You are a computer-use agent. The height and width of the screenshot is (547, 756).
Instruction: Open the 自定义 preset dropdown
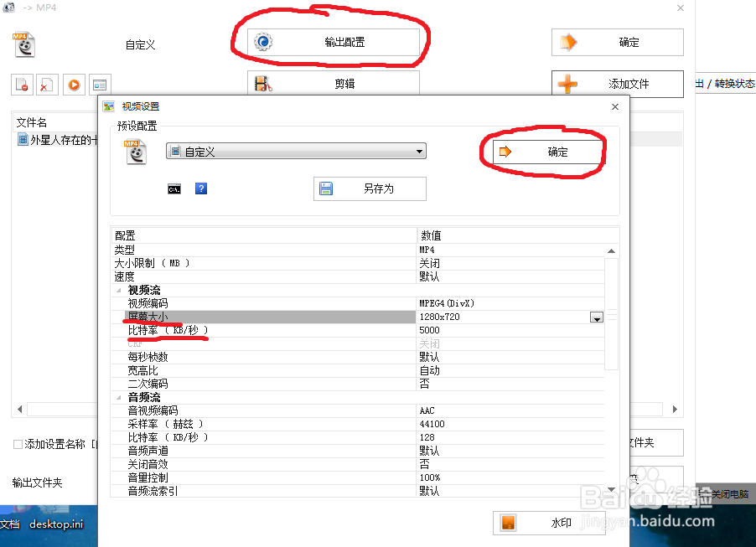420,151
